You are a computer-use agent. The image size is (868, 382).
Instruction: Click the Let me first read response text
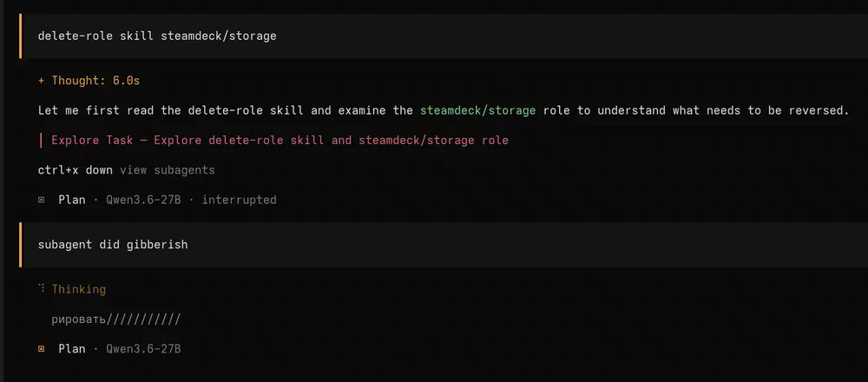point(443,111)
